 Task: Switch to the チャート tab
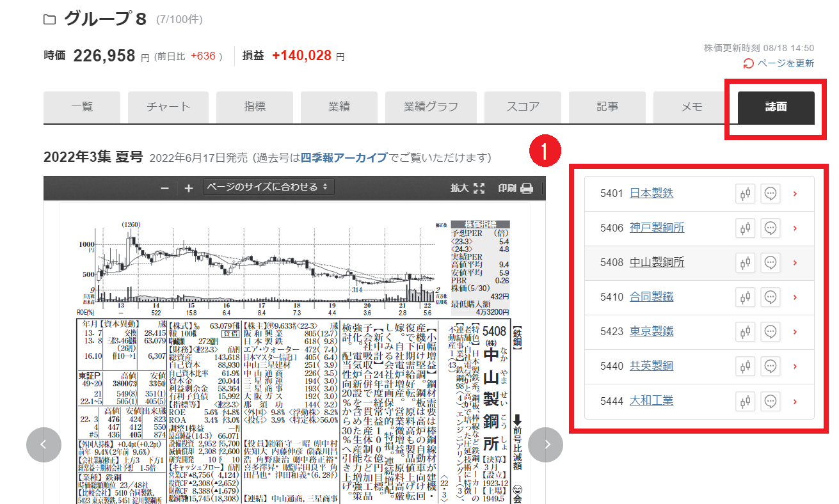coord(168,107)
